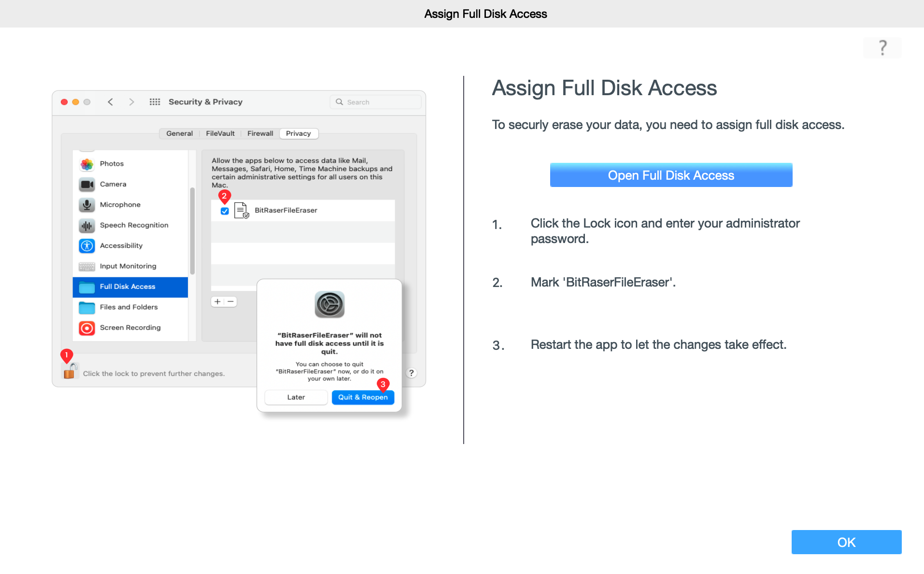This screenshot has height=574, width=924.
Task: Click the search magnifier icon
Action: 340,102
